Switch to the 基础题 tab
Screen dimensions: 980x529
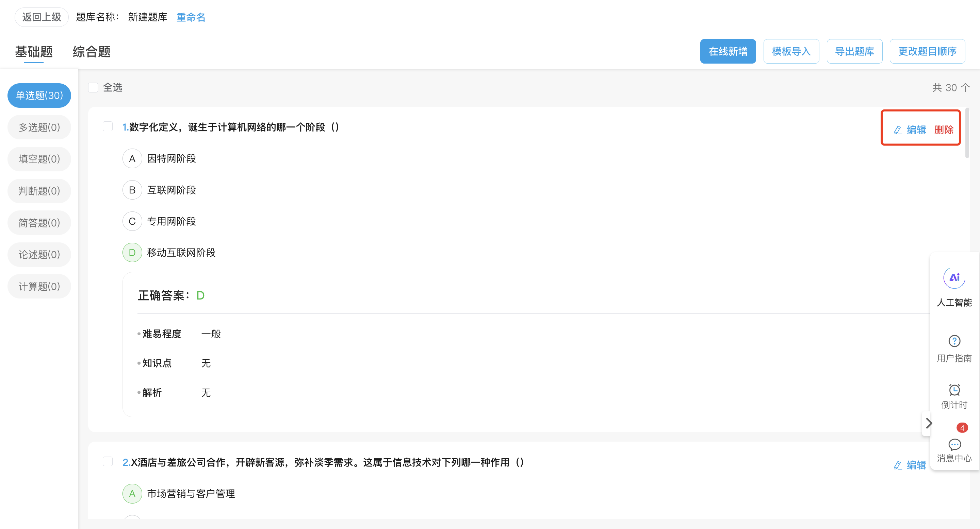34,52
